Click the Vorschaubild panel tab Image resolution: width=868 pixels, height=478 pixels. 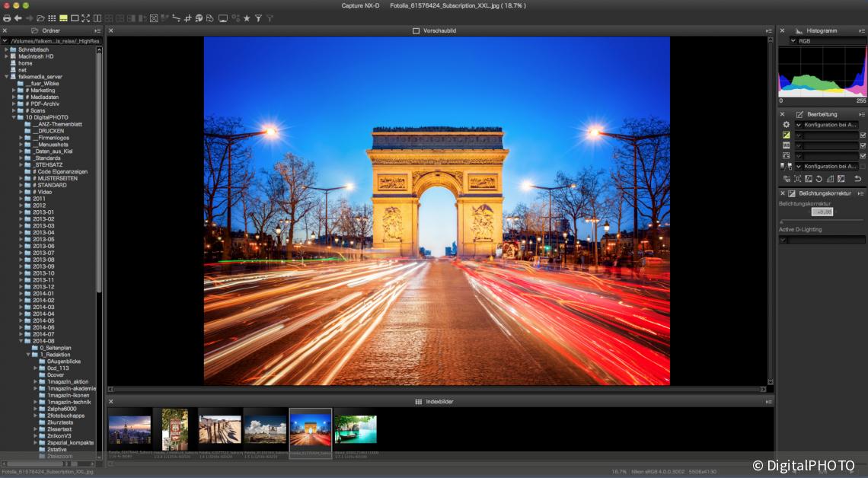point(439,31)
